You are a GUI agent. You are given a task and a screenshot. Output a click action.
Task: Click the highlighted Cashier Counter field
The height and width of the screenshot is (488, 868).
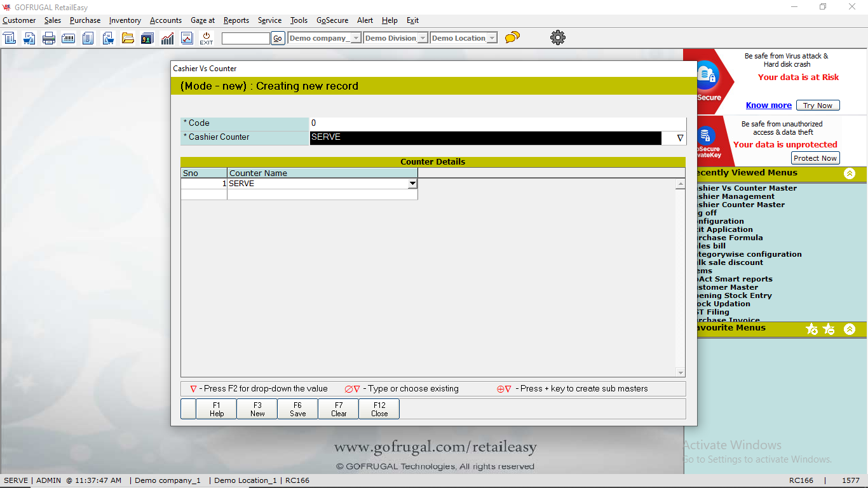point(485,138)
